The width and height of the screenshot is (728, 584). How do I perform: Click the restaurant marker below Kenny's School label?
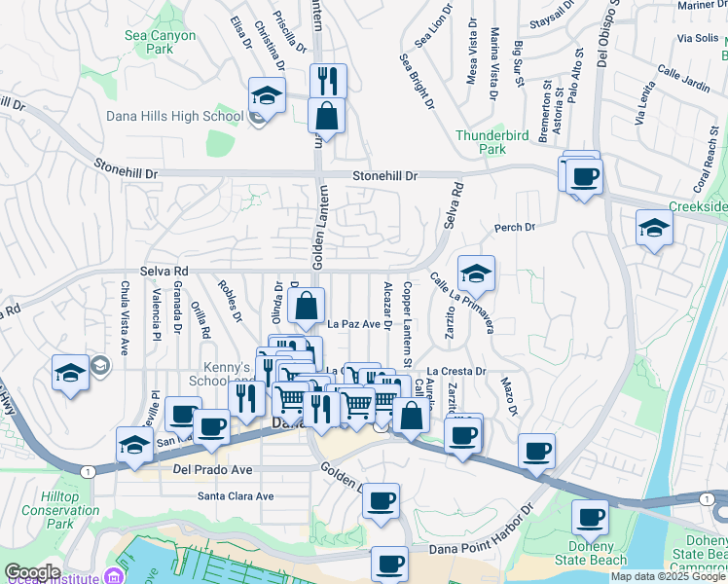tap(246, 396)
